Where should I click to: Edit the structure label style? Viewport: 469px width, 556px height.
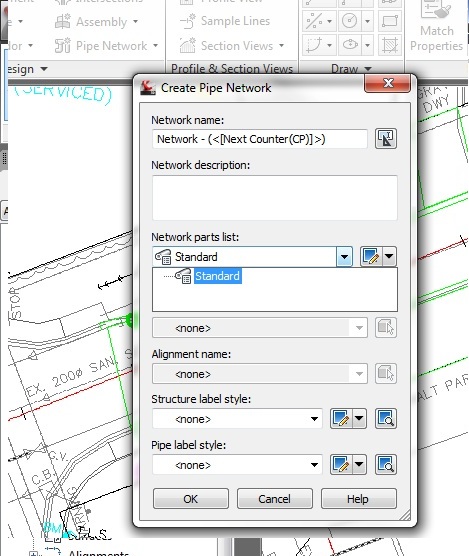341,419
